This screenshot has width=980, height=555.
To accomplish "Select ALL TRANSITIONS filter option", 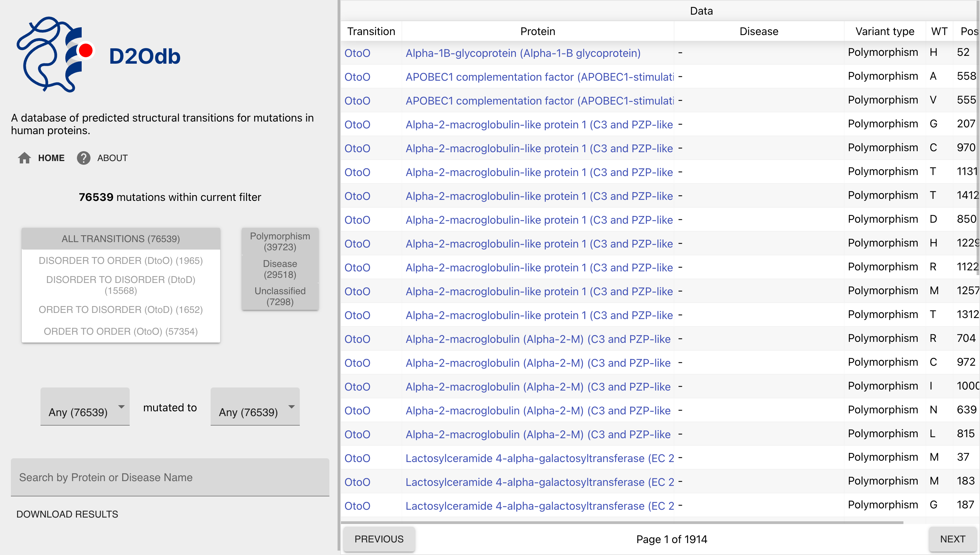I will 121,239.
